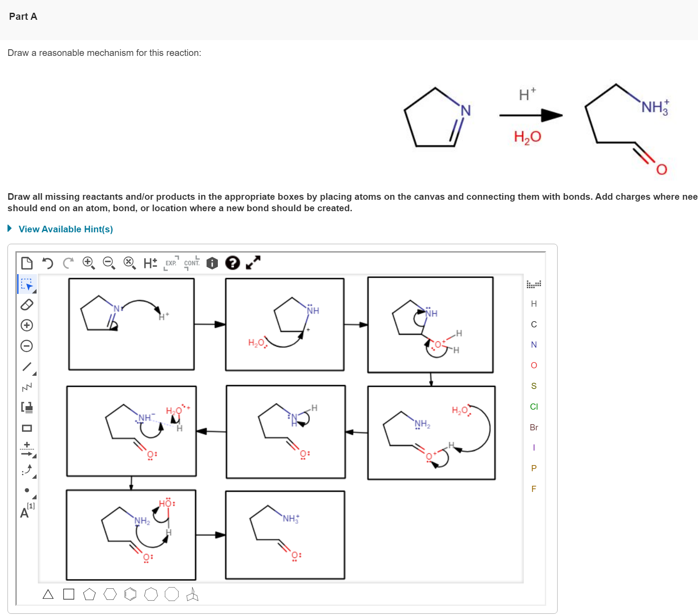Click the EXP expand button
This screenshot has width=698, height=616.
click(x=171, y=263)
